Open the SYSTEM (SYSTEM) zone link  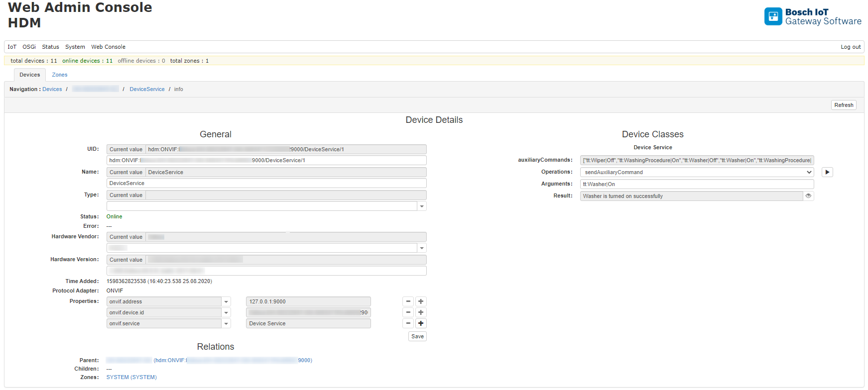(x=131, y=377)
